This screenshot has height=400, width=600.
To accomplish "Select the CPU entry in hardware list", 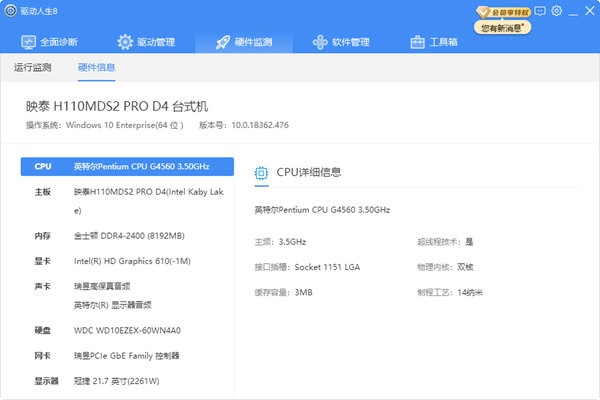I will pyautogui.click(x=127, y=166).
